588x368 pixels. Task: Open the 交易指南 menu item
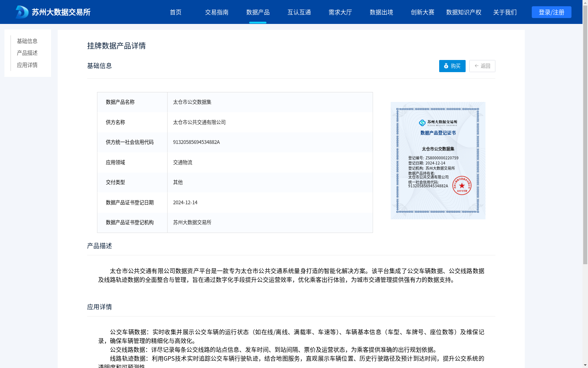[x=217, y=12]
